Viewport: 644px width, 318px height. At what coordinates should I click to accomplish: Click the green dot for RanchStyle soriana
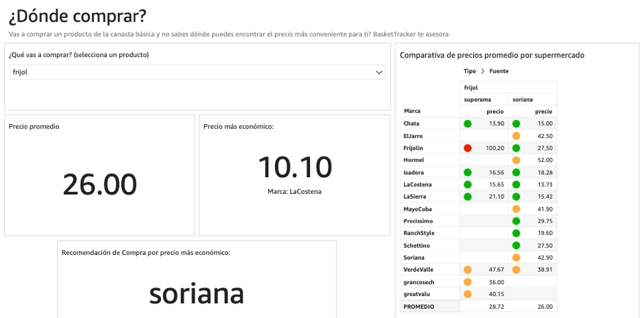tap(517, 233)
